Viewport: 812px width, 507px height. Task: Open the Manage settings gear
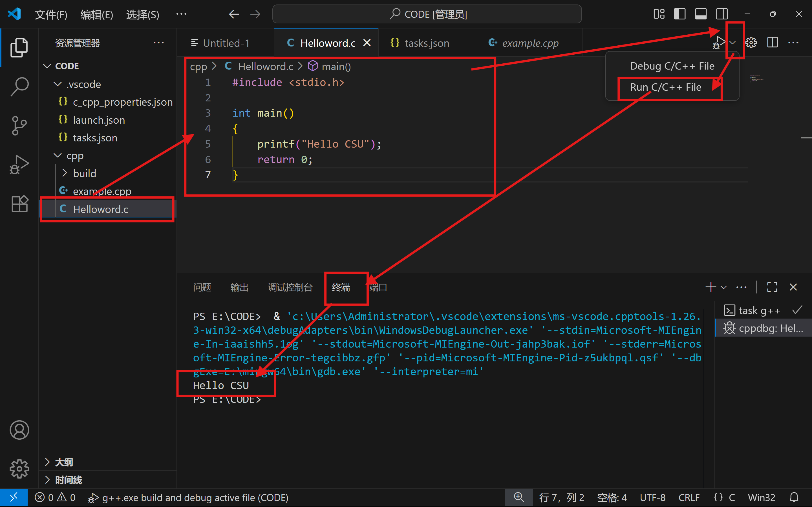751,42
